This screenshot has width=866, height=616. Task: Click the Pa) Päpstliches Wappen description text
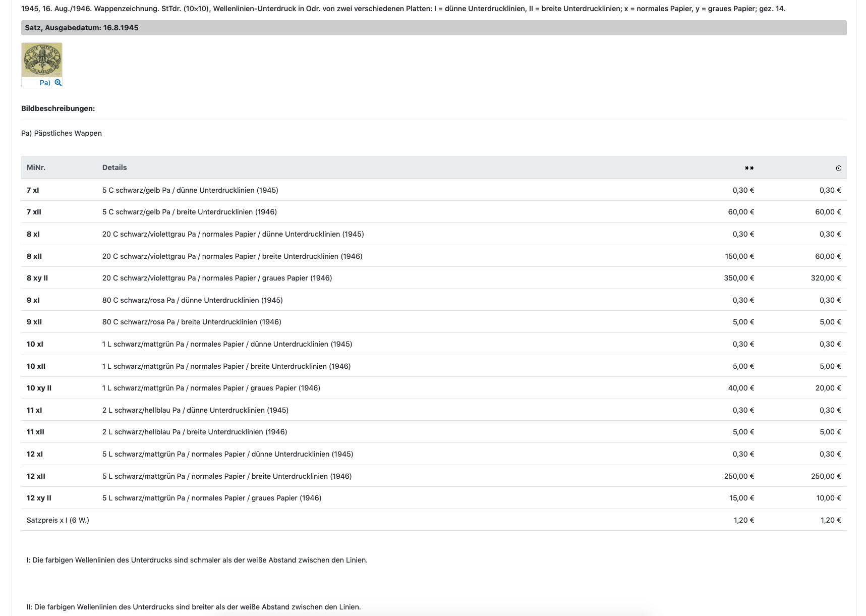tap(62, 133)
